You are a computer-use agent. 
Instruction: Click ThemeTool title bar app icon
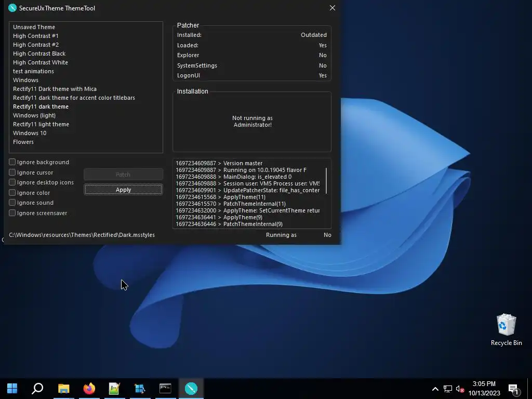tap(12, 8)
